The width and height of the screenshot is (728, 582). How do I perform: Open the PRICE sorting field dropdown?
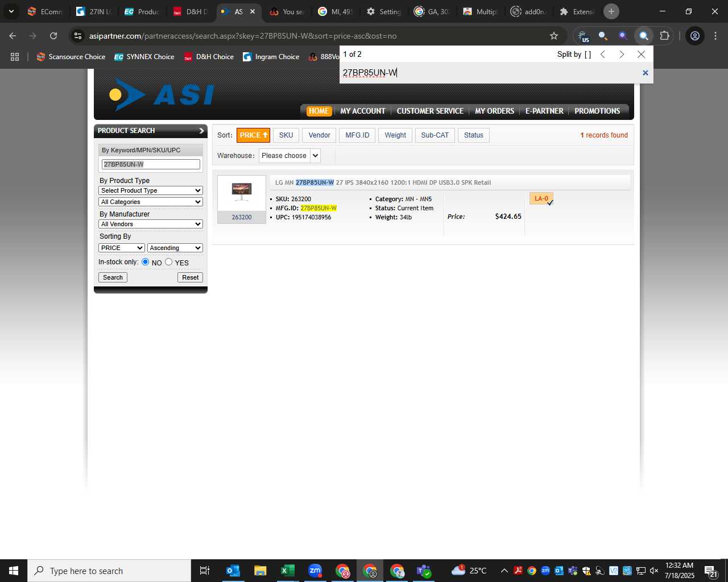click(x=122, y=248)
